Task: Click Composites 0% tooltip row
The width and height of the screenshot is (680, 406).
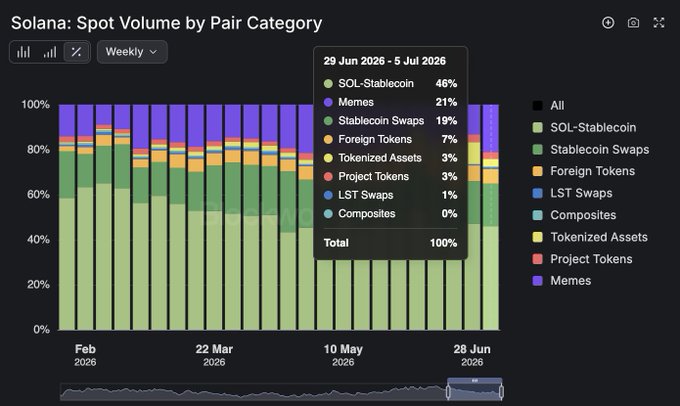Action: [390, 214]
